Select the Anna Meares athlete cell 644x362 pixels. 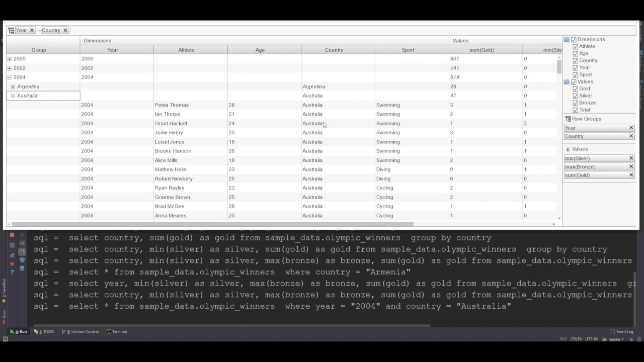pos(191,216)
